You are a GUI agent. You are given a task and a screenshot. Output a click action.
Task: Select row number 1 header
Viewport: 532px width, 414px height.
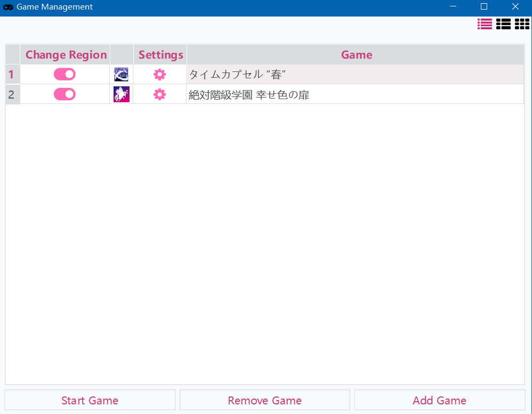[13, 74]
